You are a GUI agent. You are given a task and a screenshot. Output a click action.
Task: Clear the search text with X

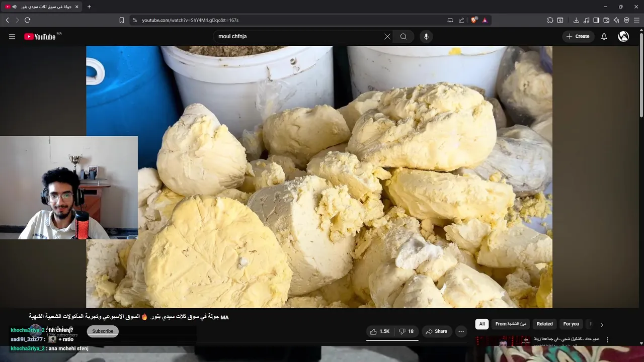tap(387, 36)
